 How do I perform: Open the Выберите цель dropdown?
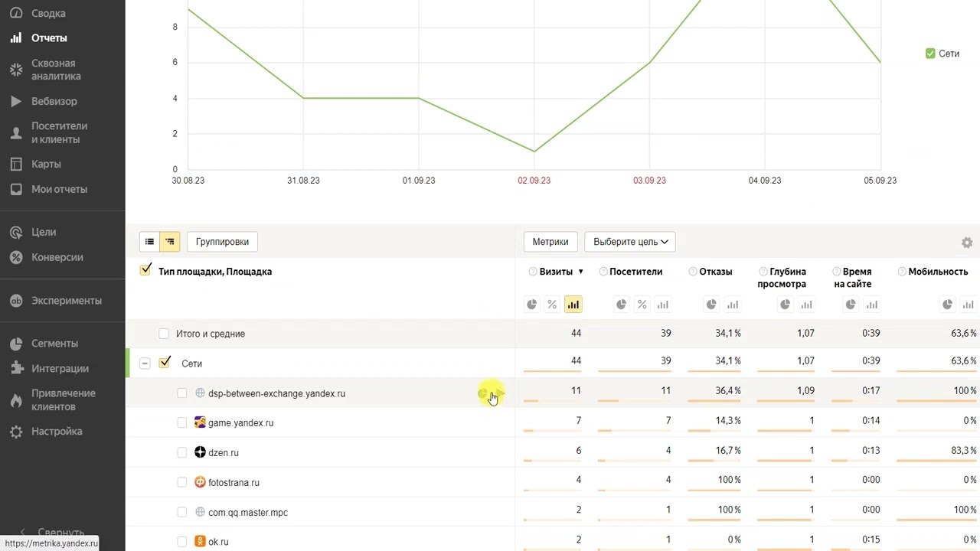click(x=629, y=242)
